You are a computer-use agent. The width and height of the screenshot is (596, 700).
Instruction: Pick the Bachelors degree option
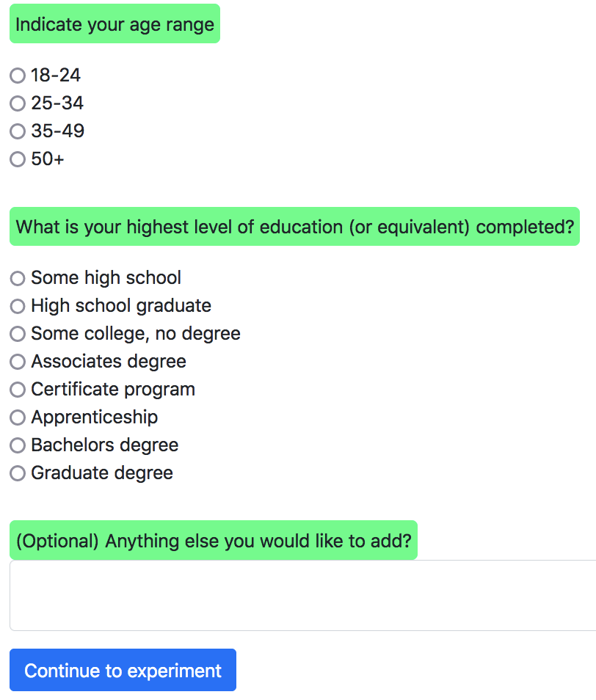pyautogui.click(x=18, y=445)
